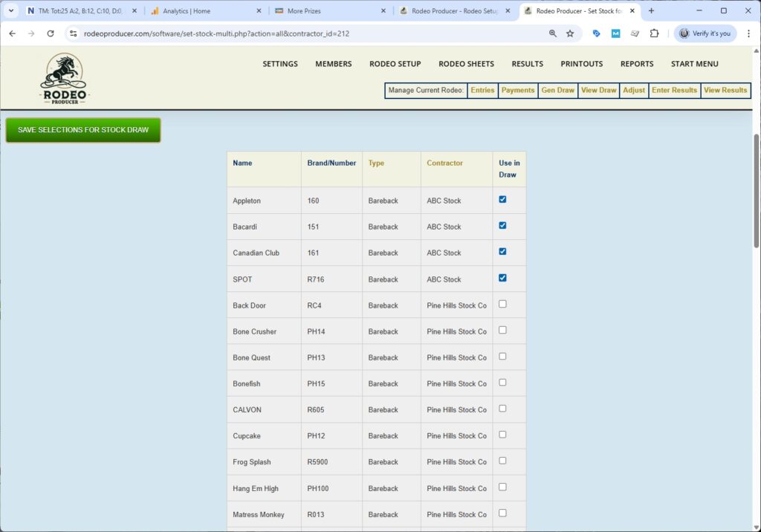
Task: Uncheck Use in Draw for Appleton
Action: pyautogui.click(x=502, y=198)
